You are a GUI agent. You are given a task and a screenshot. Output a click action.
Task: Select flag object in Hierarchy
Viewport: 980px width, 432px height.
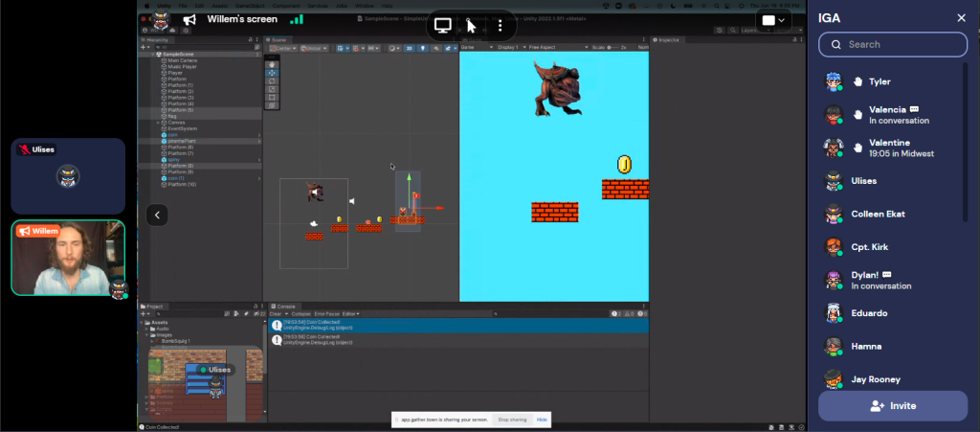tap(172, 116)
